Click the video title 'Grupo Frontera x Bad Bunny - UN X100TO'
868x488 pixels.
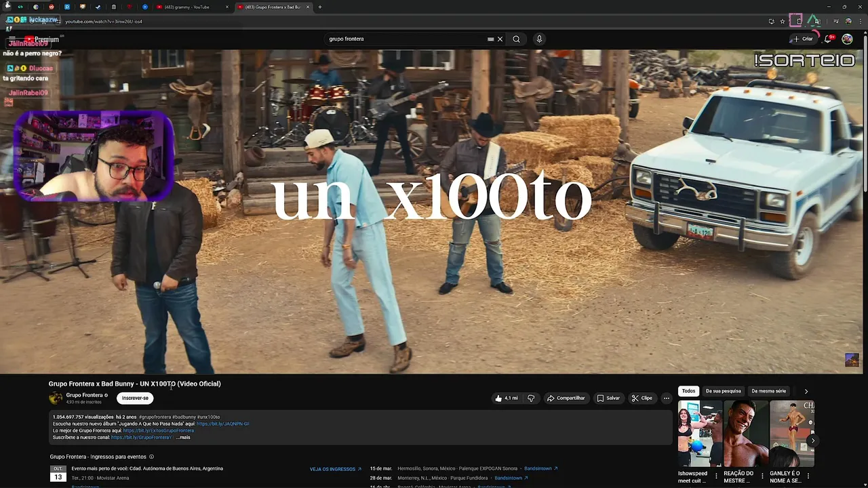[134, 384]
